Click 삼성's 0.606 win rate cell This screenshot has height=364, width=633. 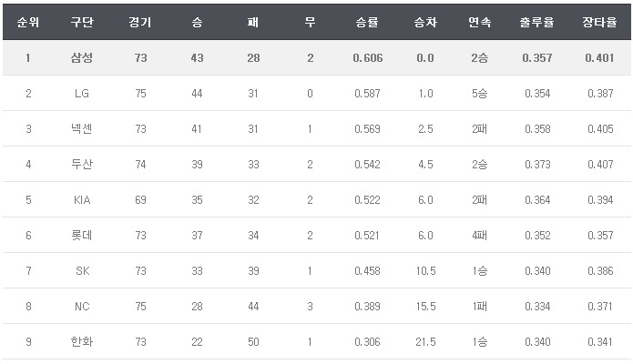[368, 57]
